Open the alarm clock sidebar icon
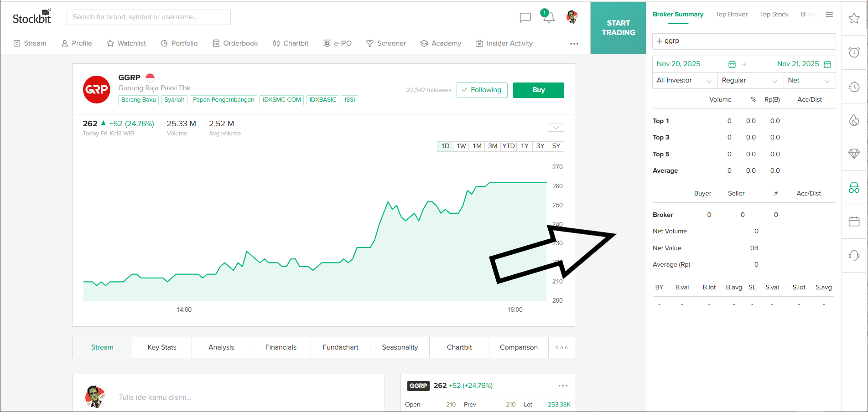 [x=854, y=52]
